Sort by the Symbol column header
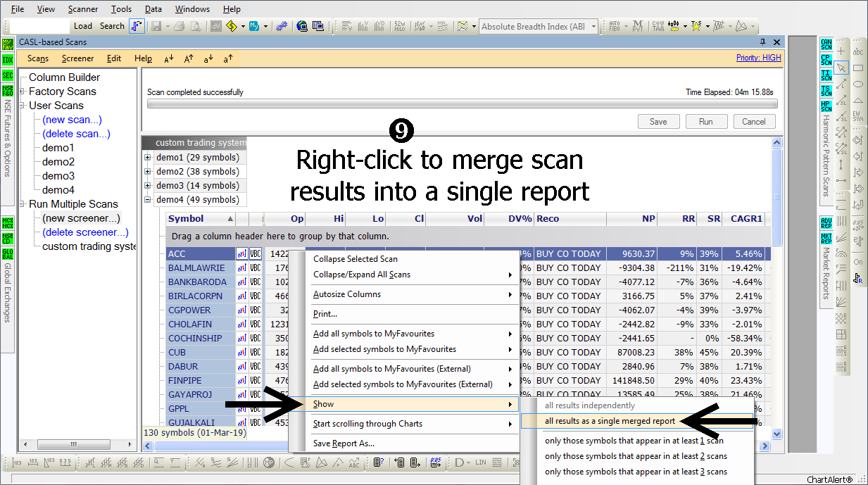 click(x=201, y=219)
